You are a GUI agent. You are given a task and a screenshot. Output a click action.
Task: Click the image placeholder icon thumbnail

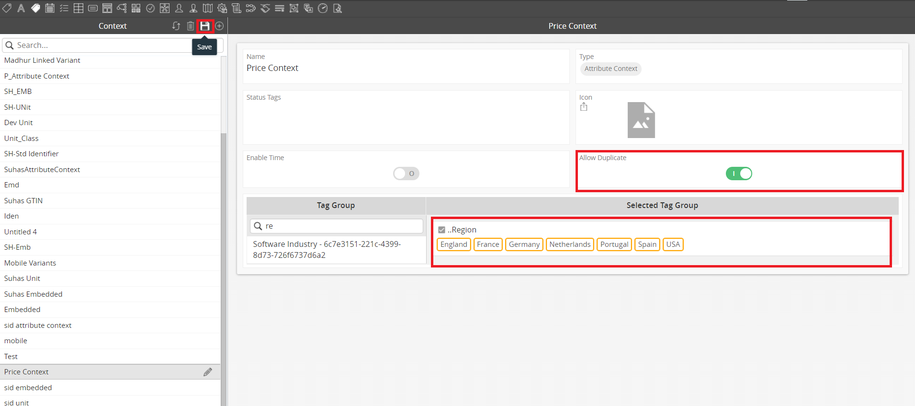(641, 120)
